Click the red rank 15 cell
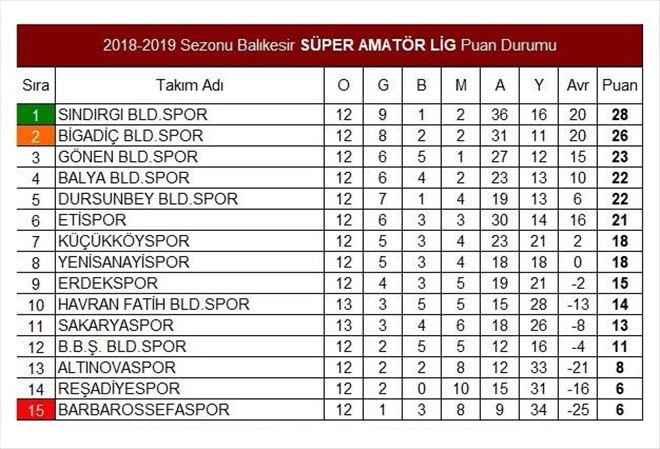Viewport: 660px width, 449px height. coord(36,410)
